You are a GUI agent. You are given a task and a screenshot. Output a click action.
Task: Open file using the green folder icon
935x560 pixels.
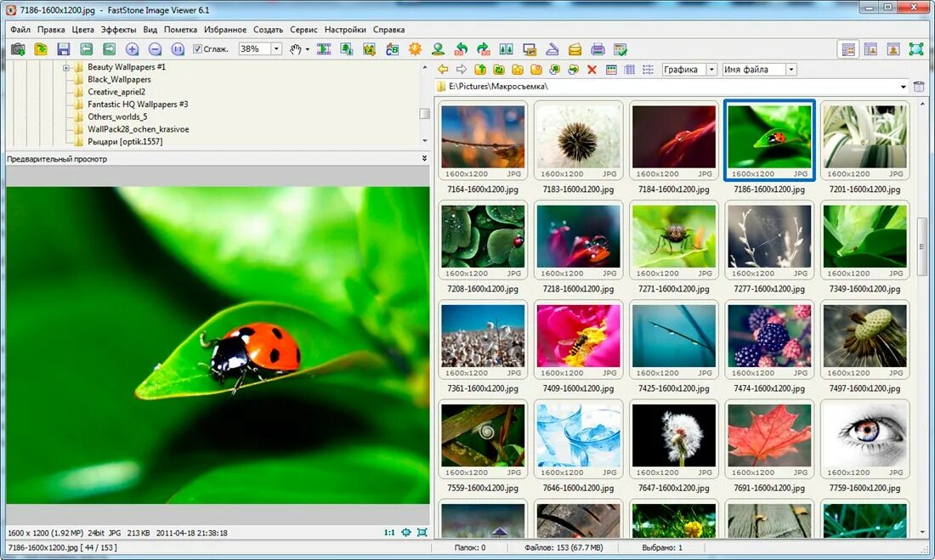point(41,49)
